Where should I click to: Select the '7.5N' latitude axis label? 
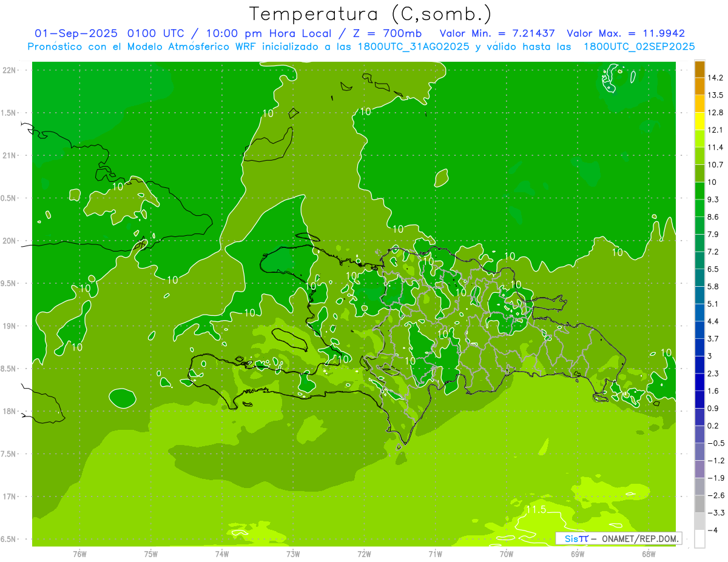point(9,454)
